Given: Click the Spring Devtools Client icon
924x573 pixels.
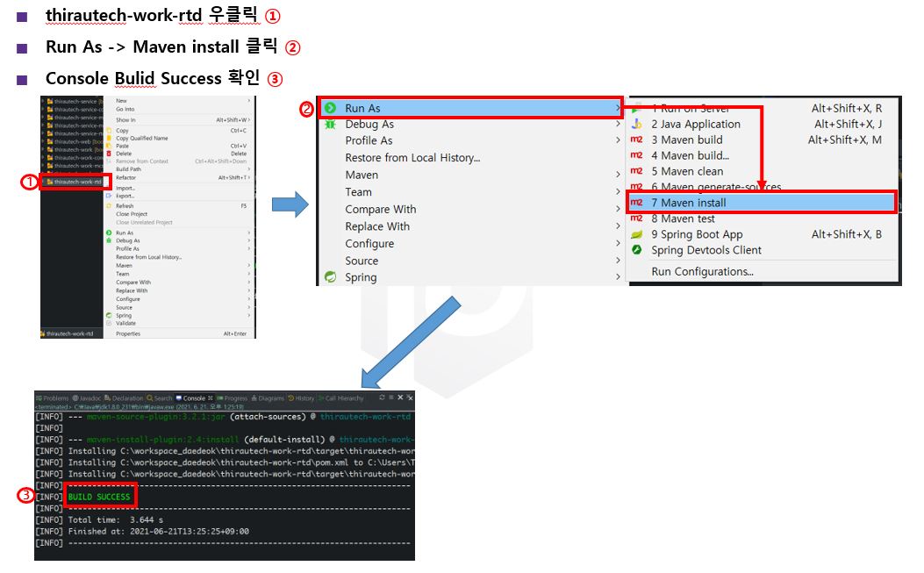Looking at the screenshot, I should [637, 250].
